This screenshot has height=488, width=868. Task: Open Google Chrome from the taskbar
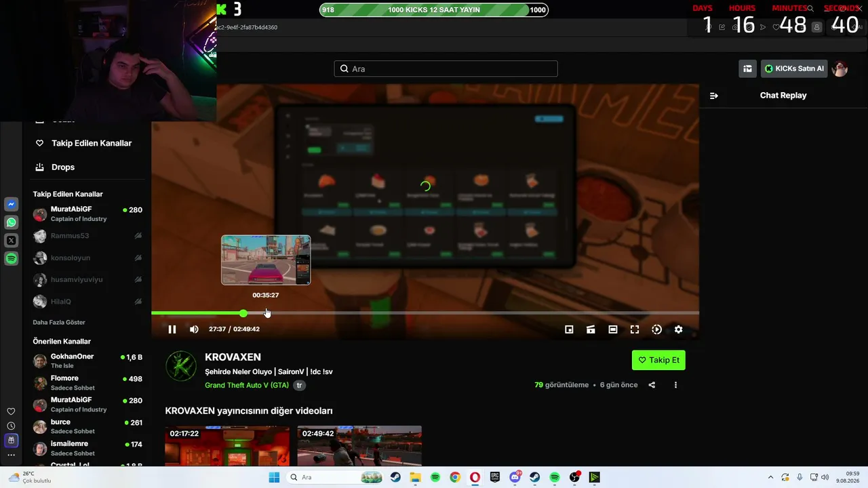click(455, 477)
